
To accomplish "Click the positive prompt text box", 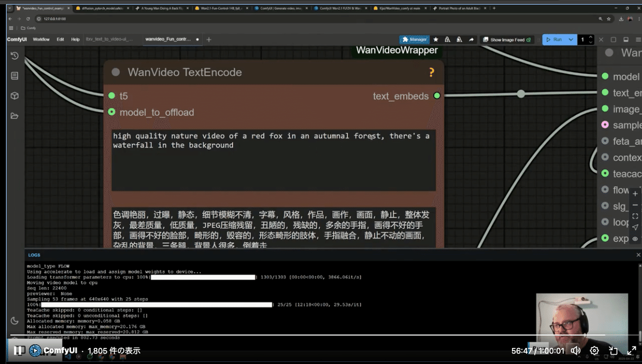I will click(x=273, y=160).
